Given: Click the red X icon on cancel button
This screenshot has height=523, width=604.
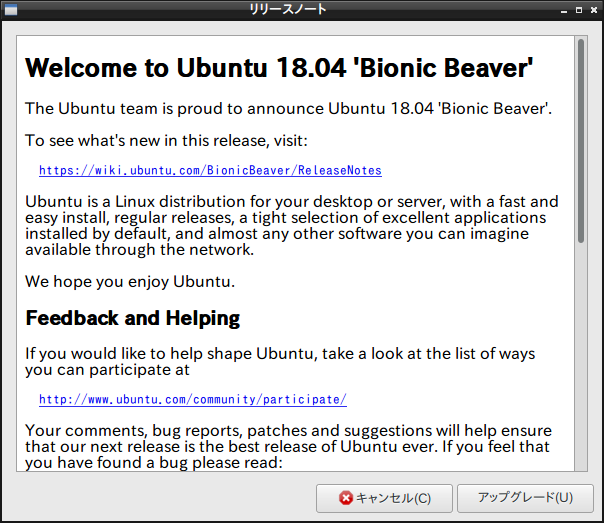Looking at the screenshot, I should pyautogui.click(x=346, y=498).
